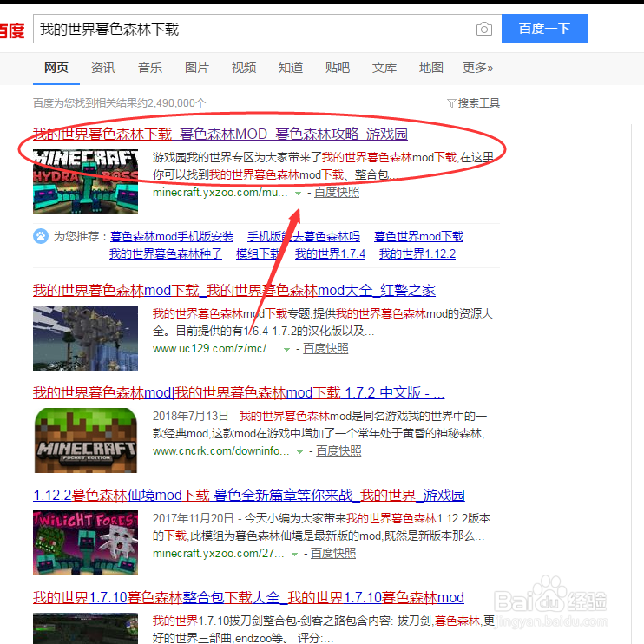Click suggestion 手机版能去暮色森林吗
Image resolution: width=644 pixels, height=644 pixels.
[x=304, y=236]
